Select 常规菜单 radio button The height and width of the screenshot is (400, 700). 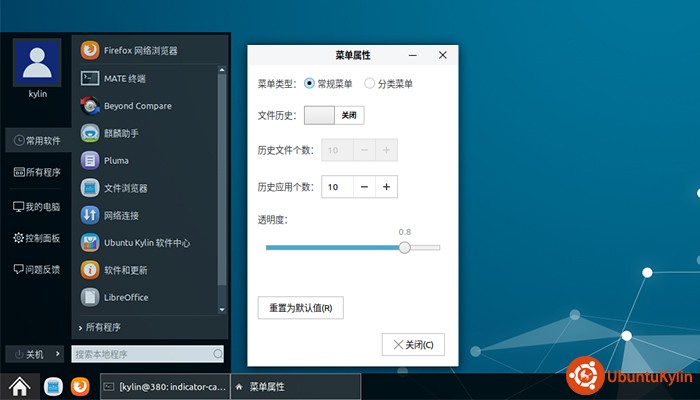point(310,84)
